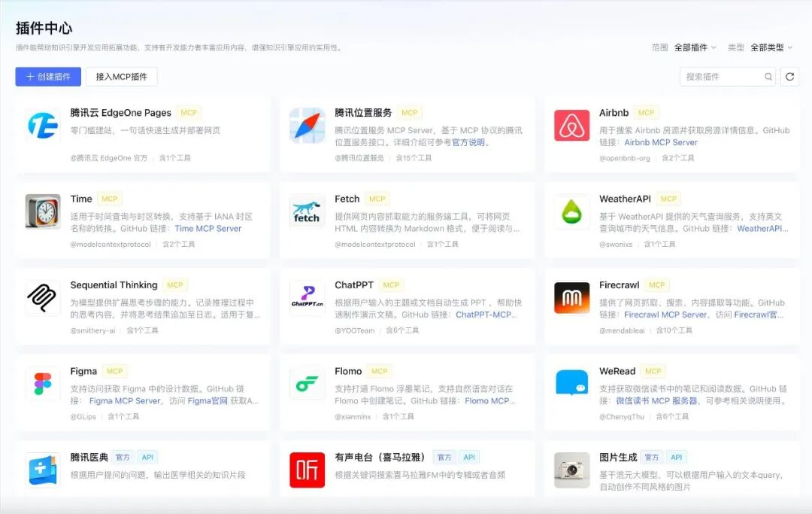Click the 腾讯医典 plugin icon
Viewport: 812px width, 514px height.
coord(43,470)
